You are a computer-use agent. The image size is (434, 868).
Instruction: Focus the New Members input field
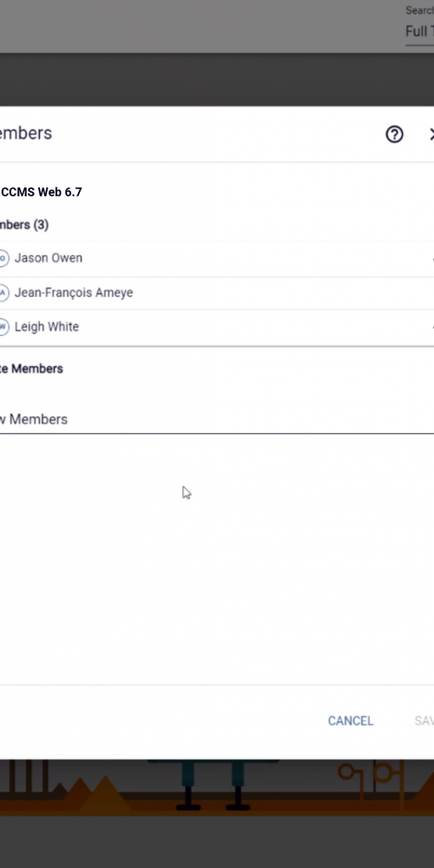pos(217,419)
